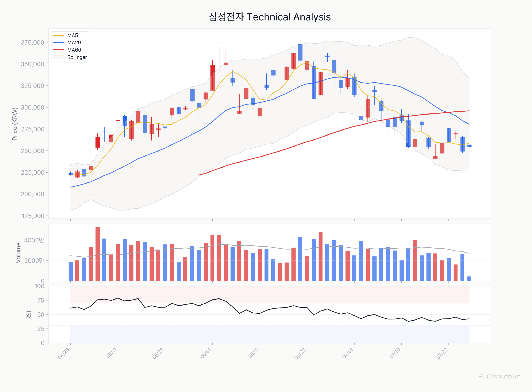Click the shortest blue volume bar at far right

tap(469, 279)
